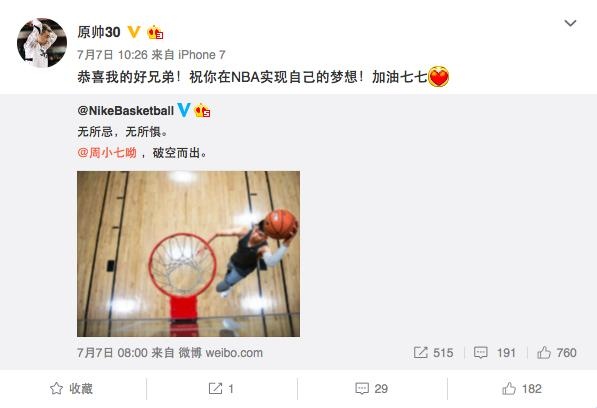
Task: Open the 29 comments section
Action: [372, 389]
